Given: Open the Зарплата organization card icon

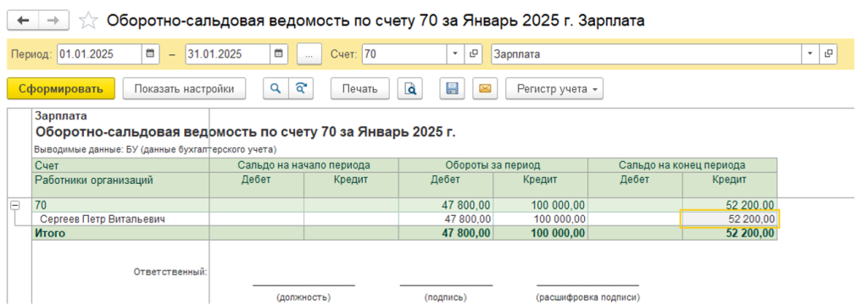Looking at the screenshot, I should pyautogui.click(x=828, y=54).
